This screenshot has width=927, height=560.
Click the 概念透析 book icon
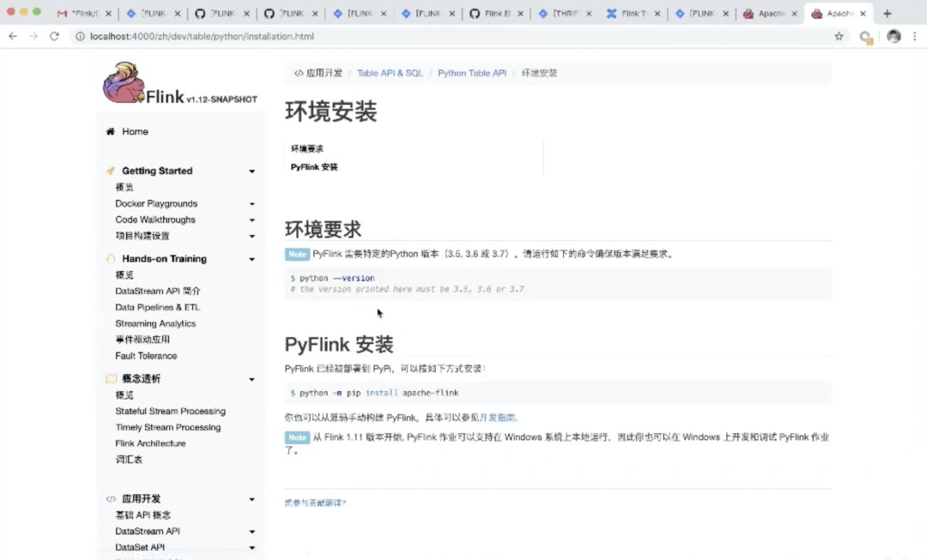[111, 379]
